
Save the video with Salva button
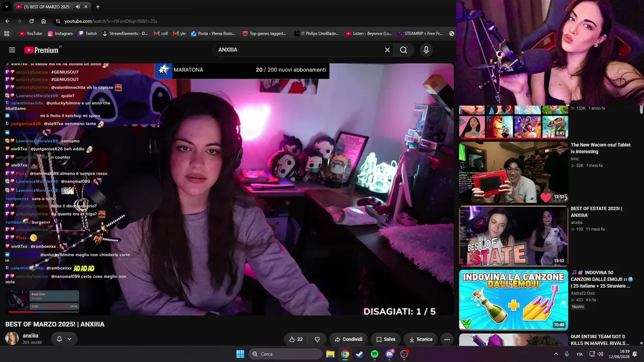(x=386, y=339)
